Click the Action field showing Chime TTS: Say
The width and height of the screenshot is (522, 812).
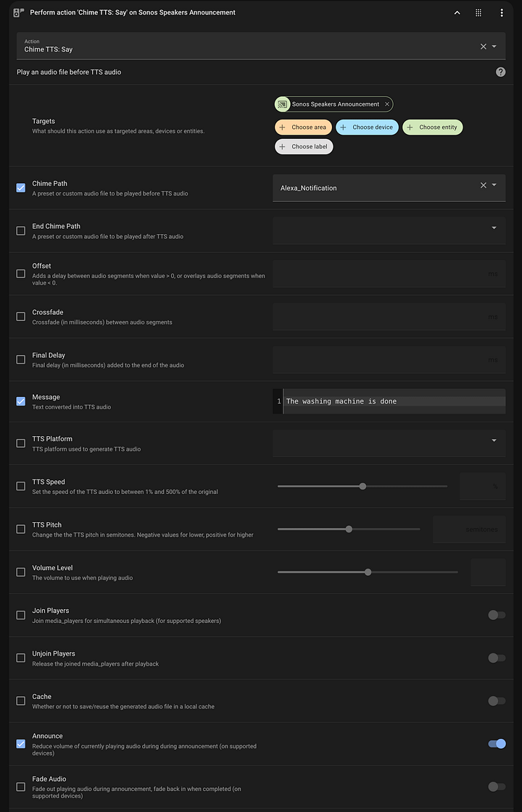click(x=261, y=46)
